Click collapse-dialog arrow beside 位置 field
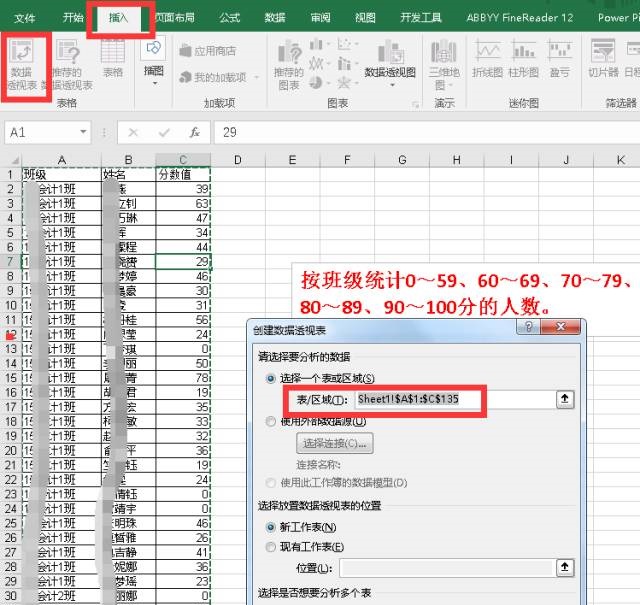This screenshot has height=605, width=640. click(x=565, y=567)
